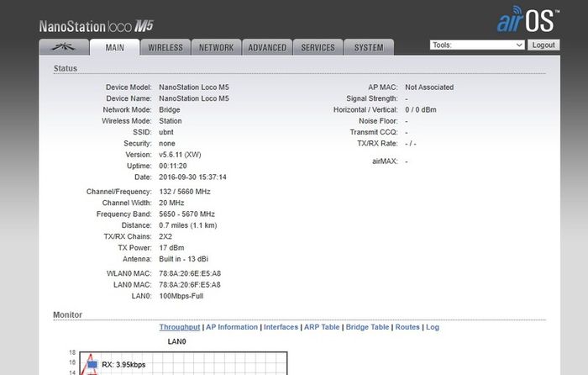Click the uptime value 00:11:20

tap(173, 166)
